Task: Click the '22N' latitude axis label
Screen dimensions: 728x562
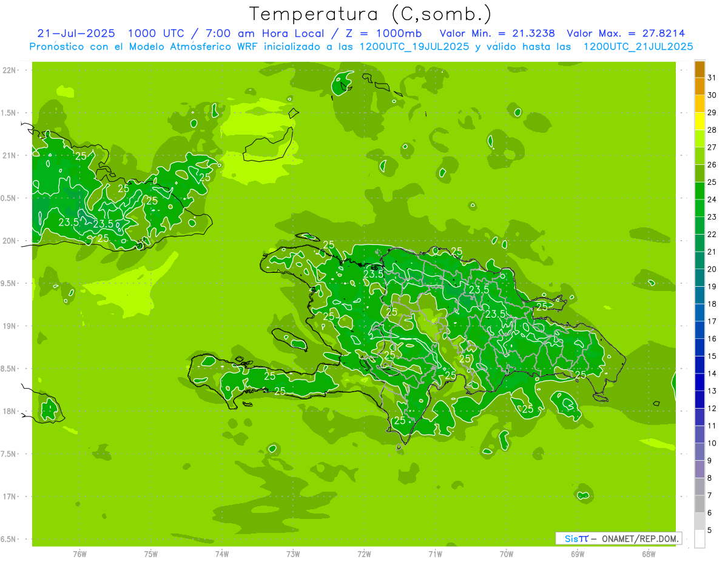Action: pos(10,70)
